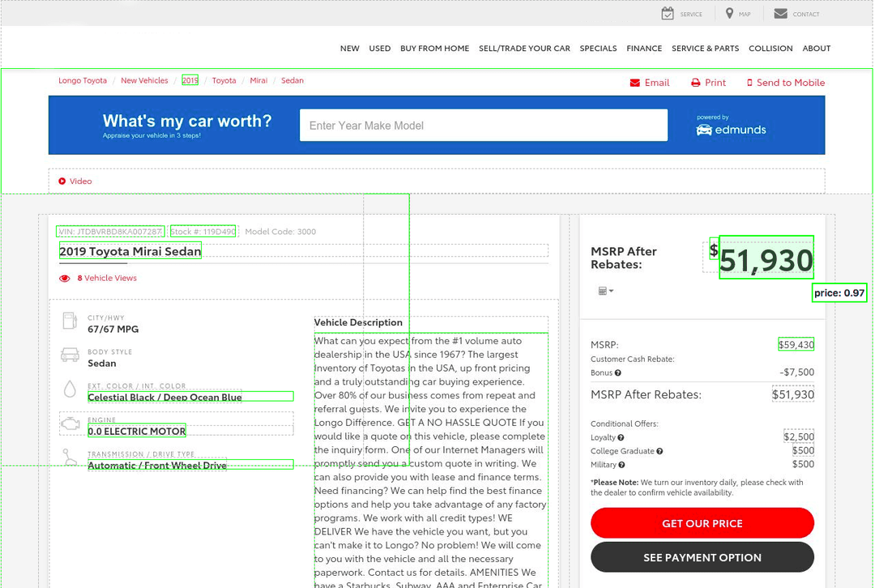The height and width of the screenshot is (588, 875).
Task: Click the Get Our Price button
Action: point(702,523)
